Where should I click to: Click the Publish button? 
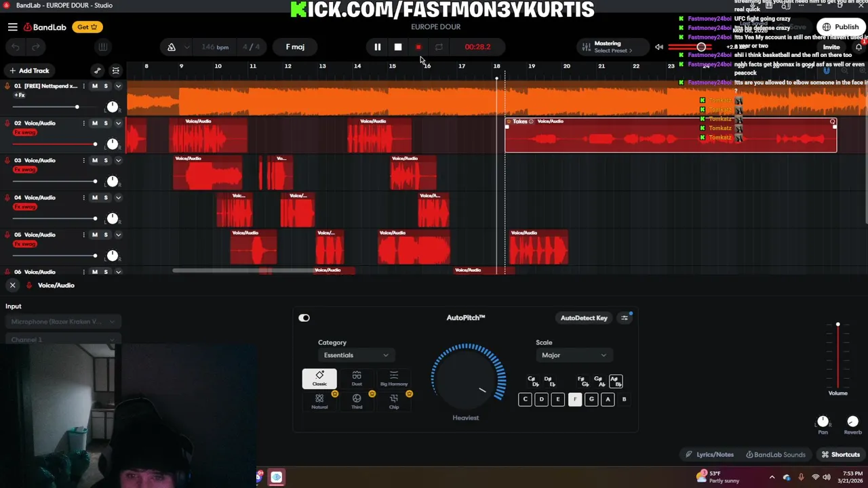pyautogui.click(x=841, y=27)
